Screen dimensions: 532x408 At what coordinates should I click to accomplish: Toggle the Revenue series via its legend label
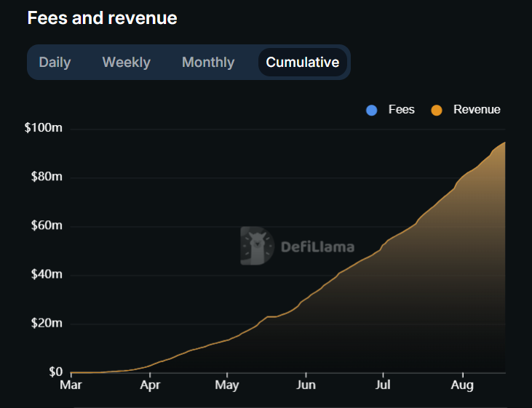point(477,110)
